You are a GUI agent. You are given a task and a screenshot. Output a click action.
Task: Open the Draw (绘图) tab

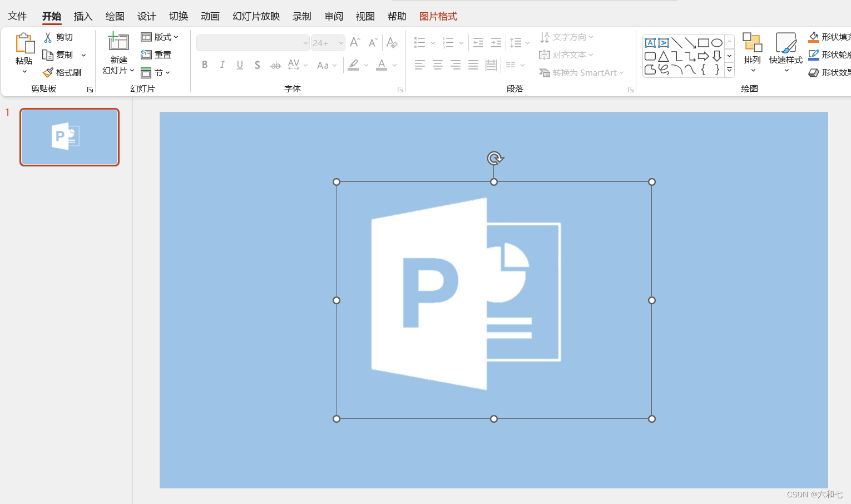pos(115,16)
